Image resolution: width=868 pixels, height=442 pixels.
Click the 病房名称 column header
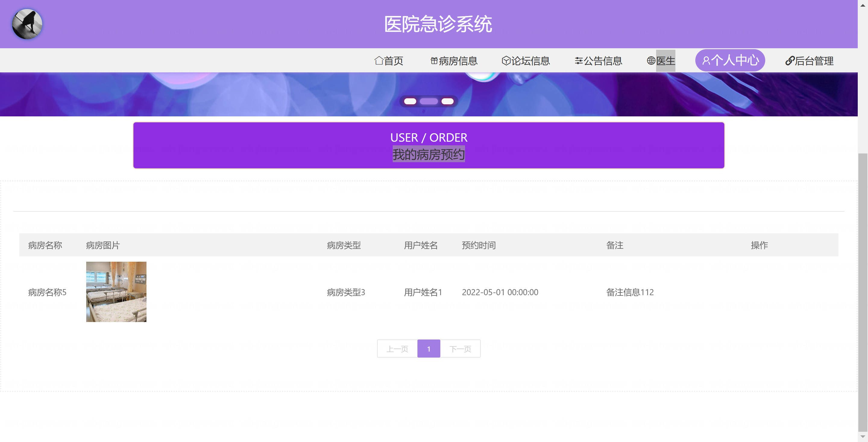coord(45,245)
